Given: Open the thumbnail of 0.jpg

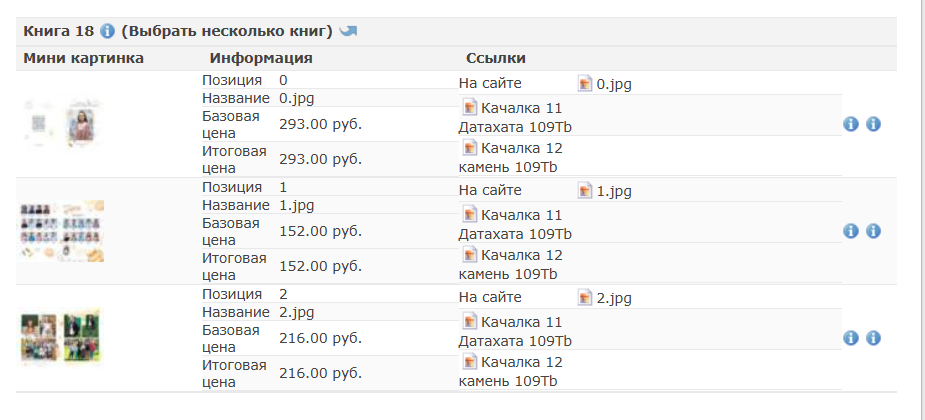Looking at the screenshot, I should point(63,124).
